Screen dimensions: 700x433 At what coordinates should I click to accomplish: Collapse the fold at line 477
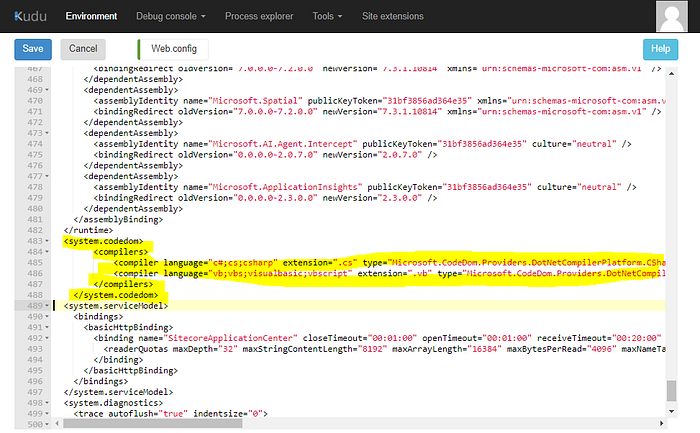47,176
